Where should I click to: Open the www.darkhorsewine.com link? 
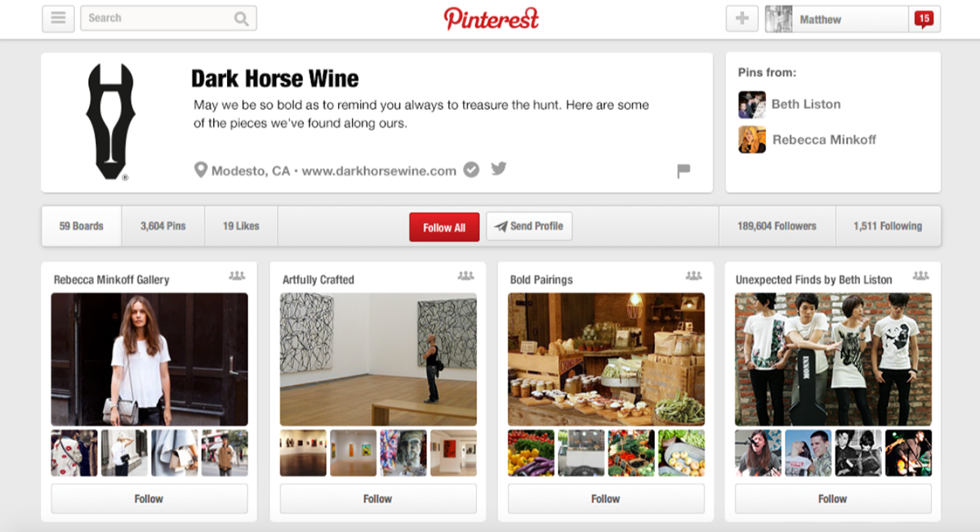379,171
